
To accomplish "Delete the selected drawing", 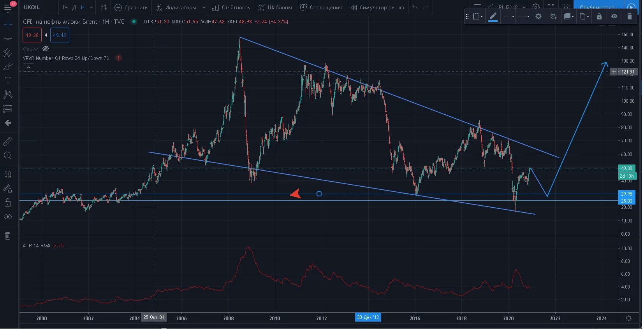I will [x=629, y=16].
